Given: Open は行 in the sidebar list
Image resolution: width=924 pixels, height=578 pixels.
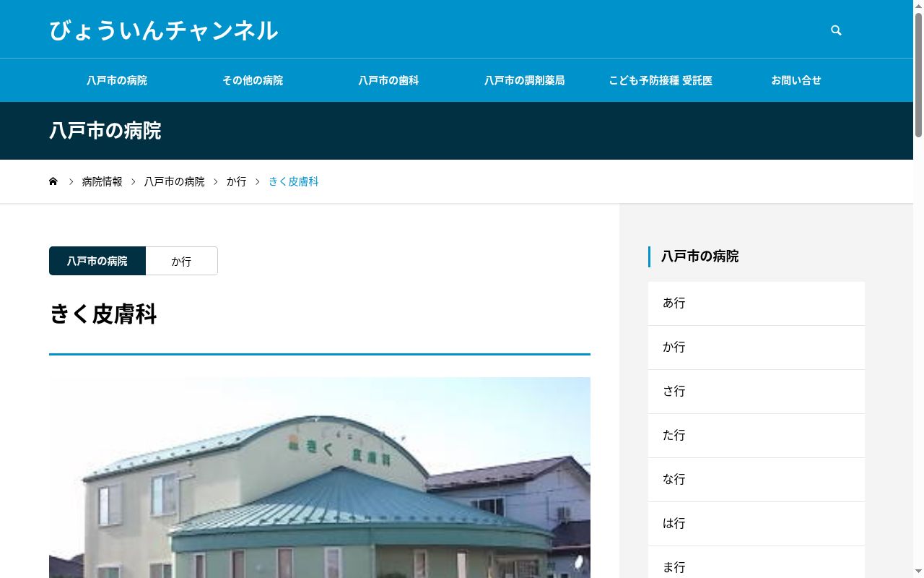Looking at the screenshot, I should point(757,524).
